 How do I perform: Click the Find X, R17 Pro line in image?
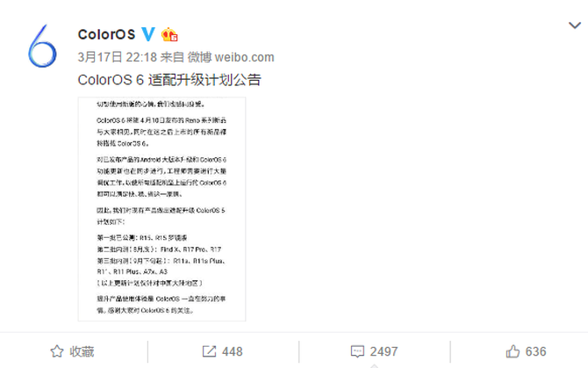(x=160, y=249)
